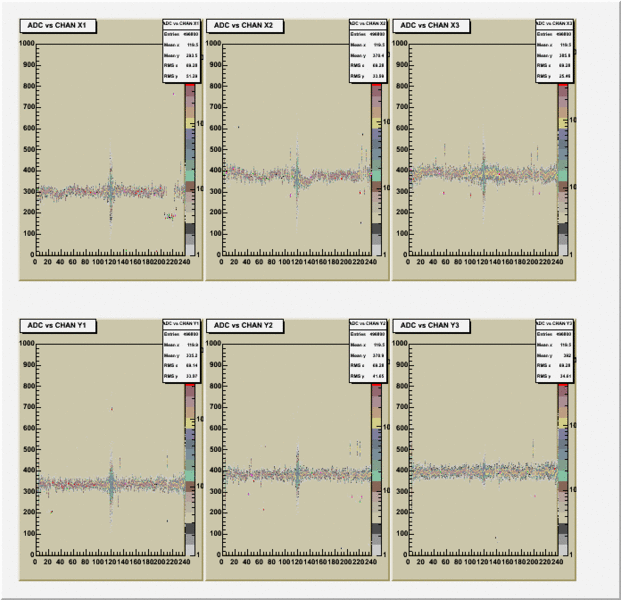The height and width of the screenshot is (600, 621).
Task: Click the 1000 label on the X1 y-axis
Action: (27, 43)
